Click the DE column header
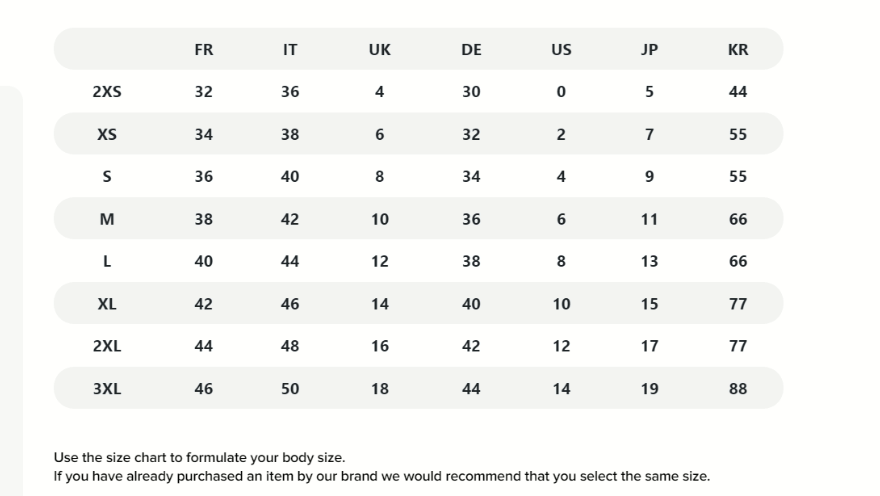Image resolution: width=880 pixels, height=496 pixels. tap(471, 49)
